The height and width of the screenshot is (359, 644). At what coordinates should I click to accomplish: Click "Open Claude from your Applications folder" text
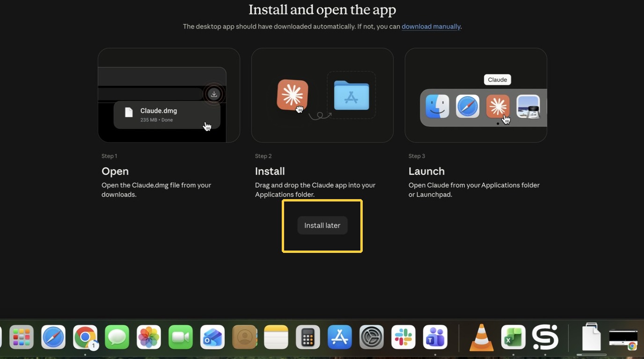click(474, 190)
